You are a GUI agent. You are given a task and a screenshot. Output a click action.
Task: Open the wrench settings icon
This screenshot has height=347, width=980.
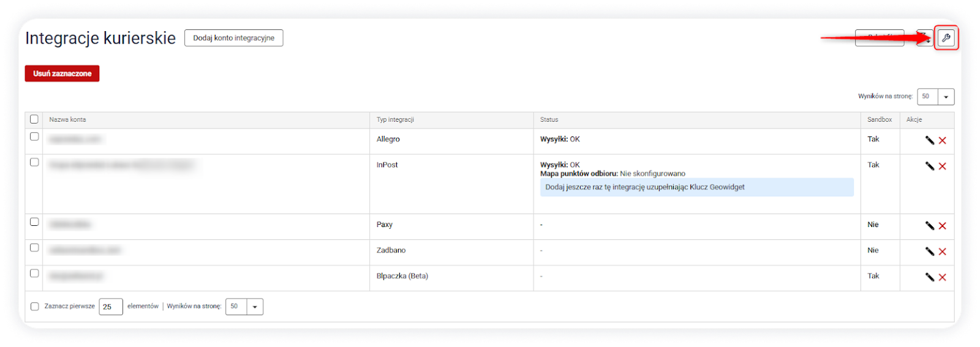[x=946, y=38]
